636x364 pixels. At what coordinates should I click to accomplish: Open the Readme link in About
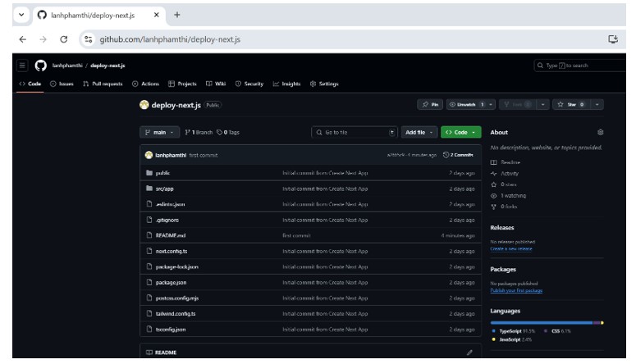(506, 162)
